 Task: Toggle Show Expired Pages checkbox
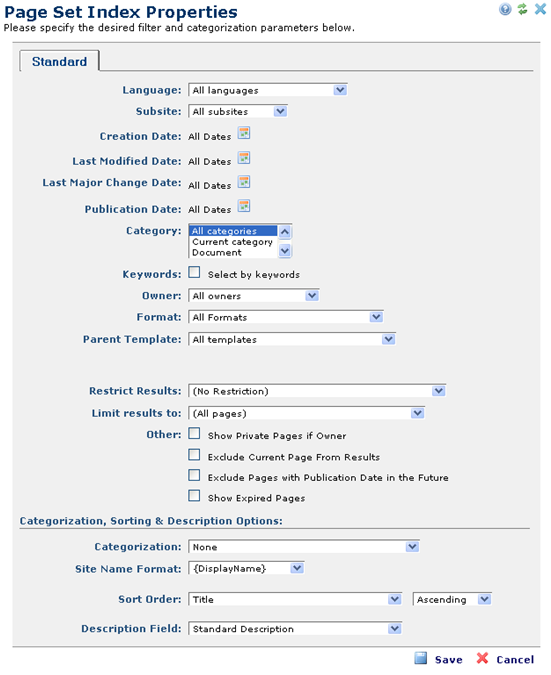pyautogui.click(x=195, y=496)
